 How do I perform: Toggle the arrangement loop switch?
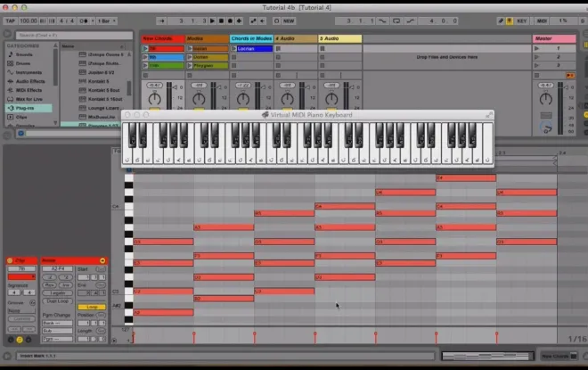click(396, 21)
